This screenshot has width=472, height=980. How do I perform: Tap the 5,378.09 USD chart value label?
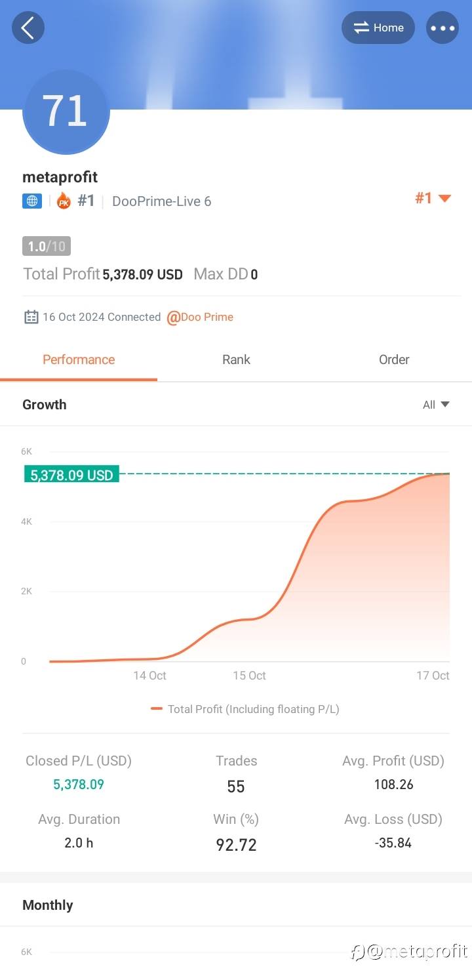click(71, 475)
